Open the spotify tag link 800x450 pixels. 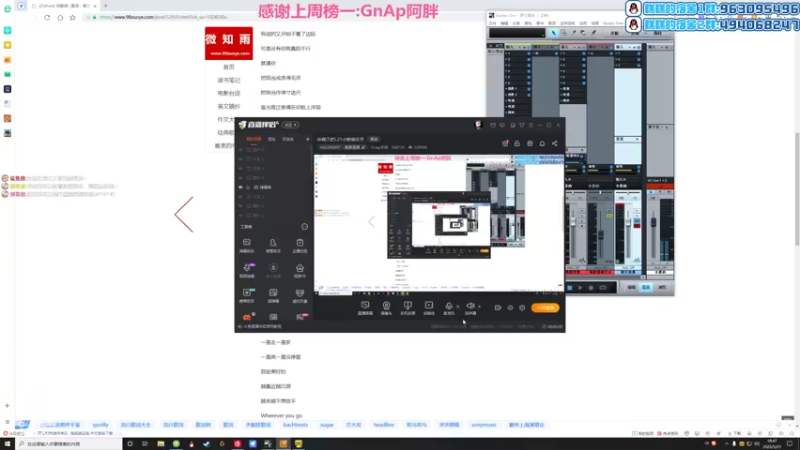click(x=100, y=424)
